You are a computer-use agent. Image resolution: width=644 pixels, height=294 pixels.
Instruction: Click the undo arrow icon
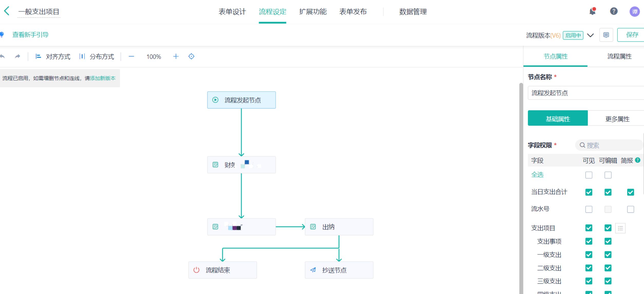pyautogui.click(x=3, y=56)
